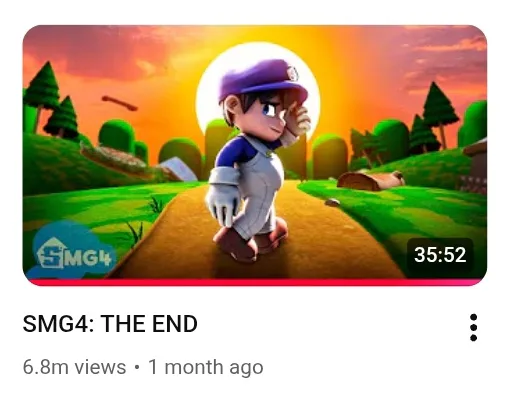Click the 6.8m views text

coord(74,367)
